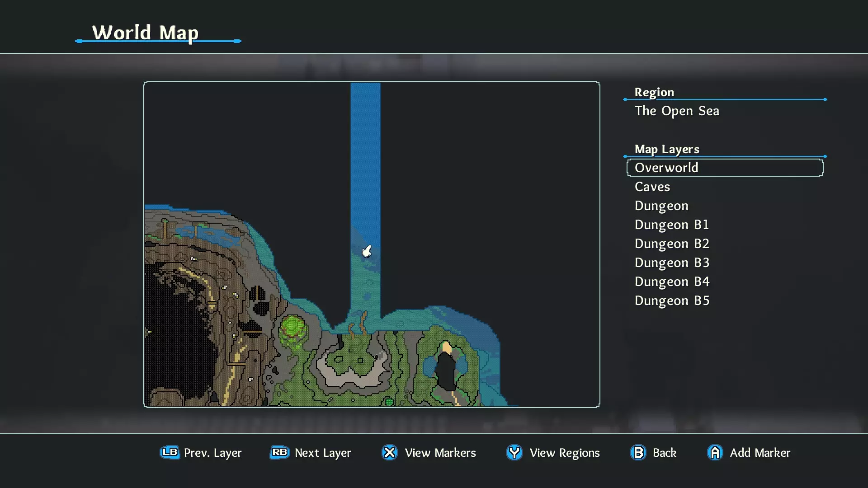This screenshot has height=488, width=868.
Task: Switch to the Dungeon layer
Action: pyautogui.click(x=661, y=206)
